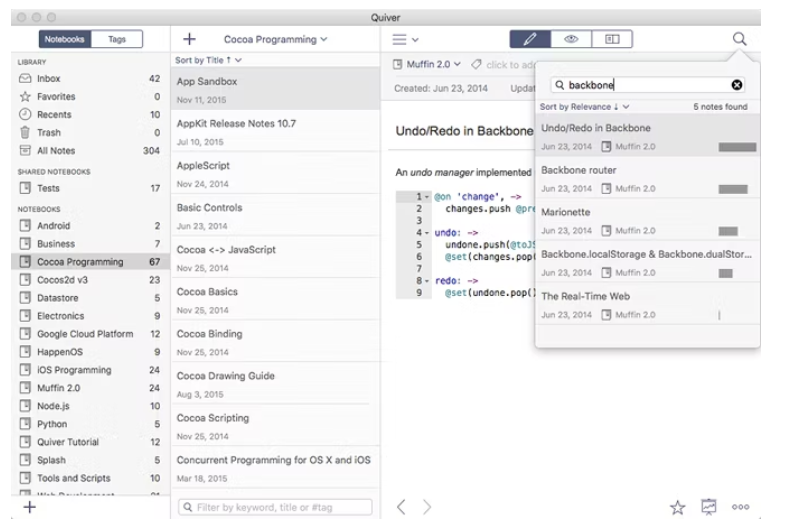Image resolution: width=794 pixels, height=530 pixels.
Task: Select Concurrent Programming for OS X note
Action: [x=275, y=467]
